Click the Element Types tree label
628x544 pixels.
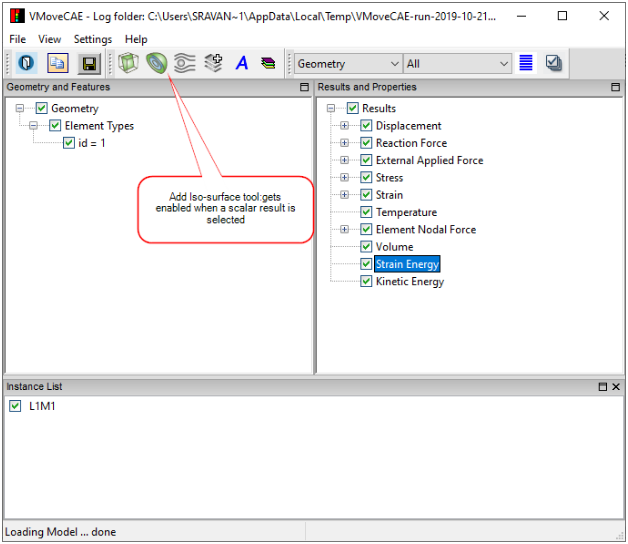tap(99, 126)
